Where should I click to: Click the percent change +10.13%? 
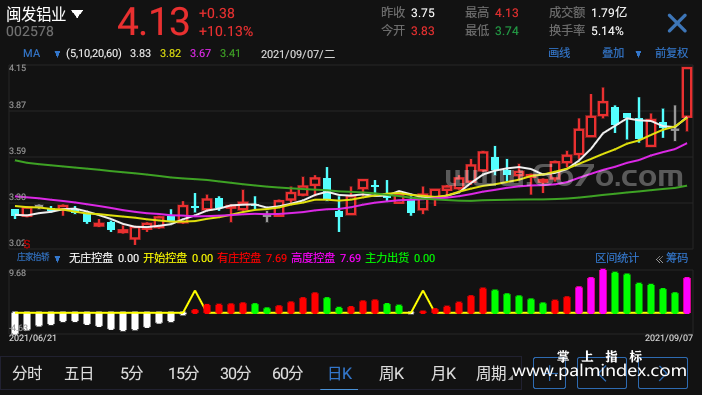coord(226,31)
